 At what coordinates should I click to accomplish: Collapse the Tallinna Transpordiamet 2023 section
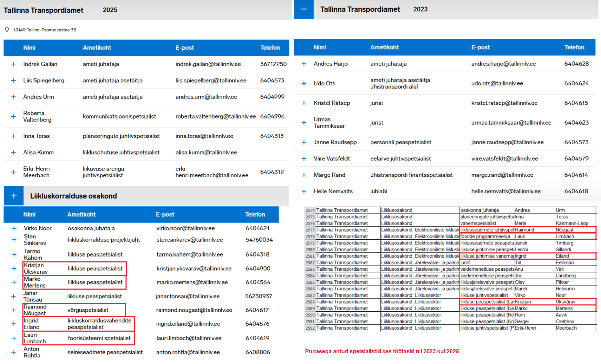pyautogui.click(x=304, y=9)
